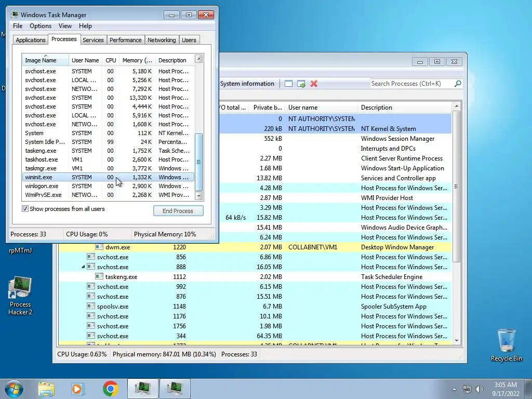This screenshot has height=399, width=532.
Task: Click the taskeng.exe process icon in Process Hacker
Action: click(99, 276)
